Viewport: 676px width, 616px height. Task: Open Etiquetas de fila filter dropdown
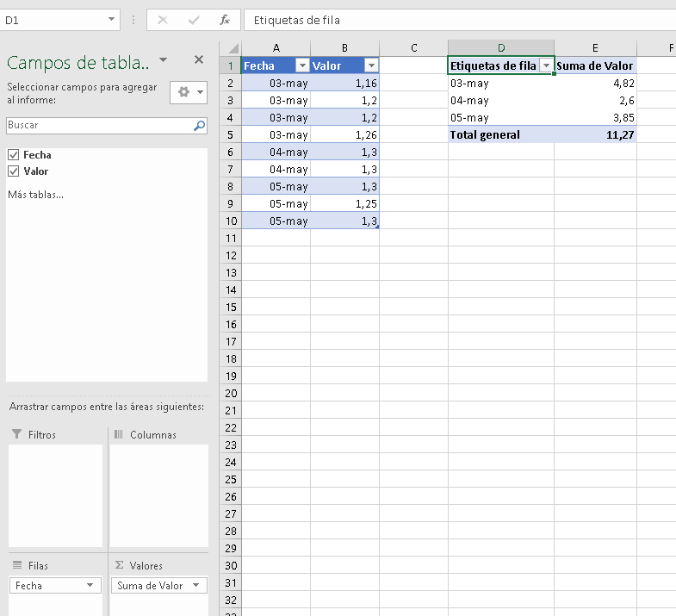tap(546, 65)
